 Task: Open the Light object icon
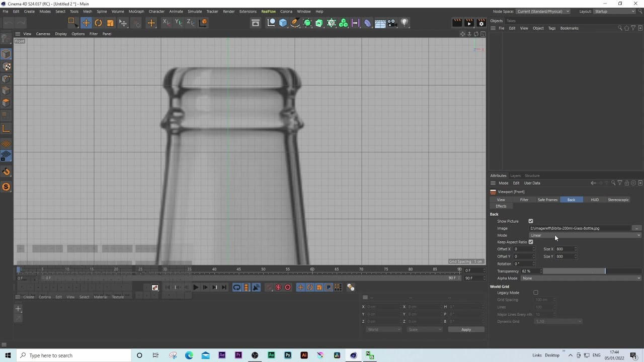click(405, 23)
